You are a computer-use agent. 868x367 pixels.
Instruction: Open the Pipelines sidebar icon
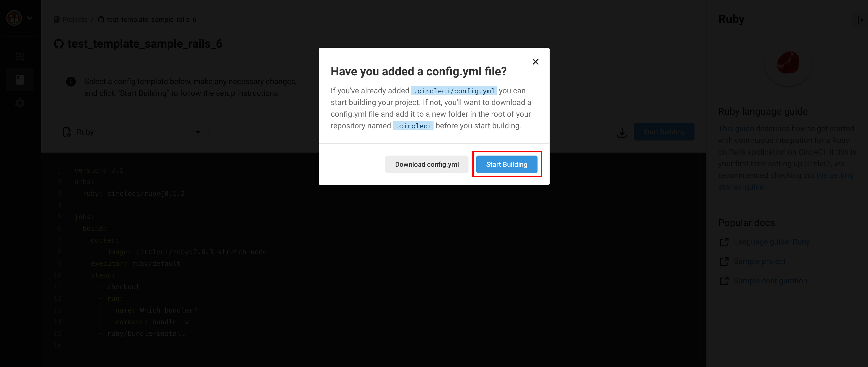tap(20, 56)
